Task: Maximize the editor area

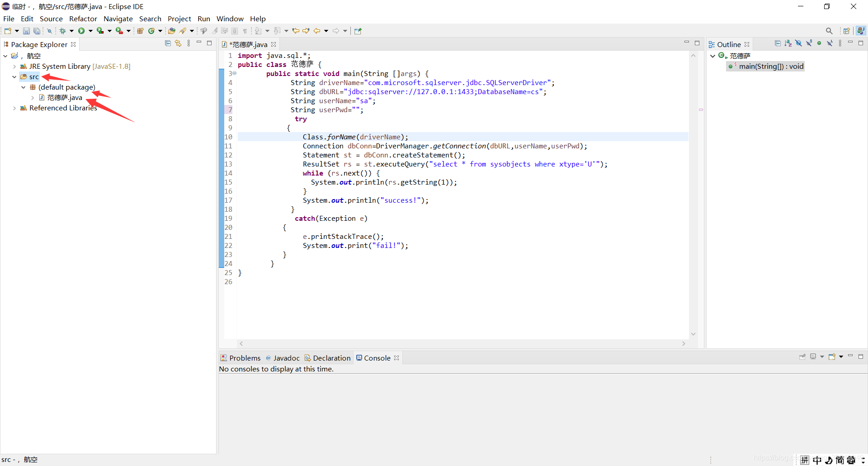Action: tap(697, 43)
